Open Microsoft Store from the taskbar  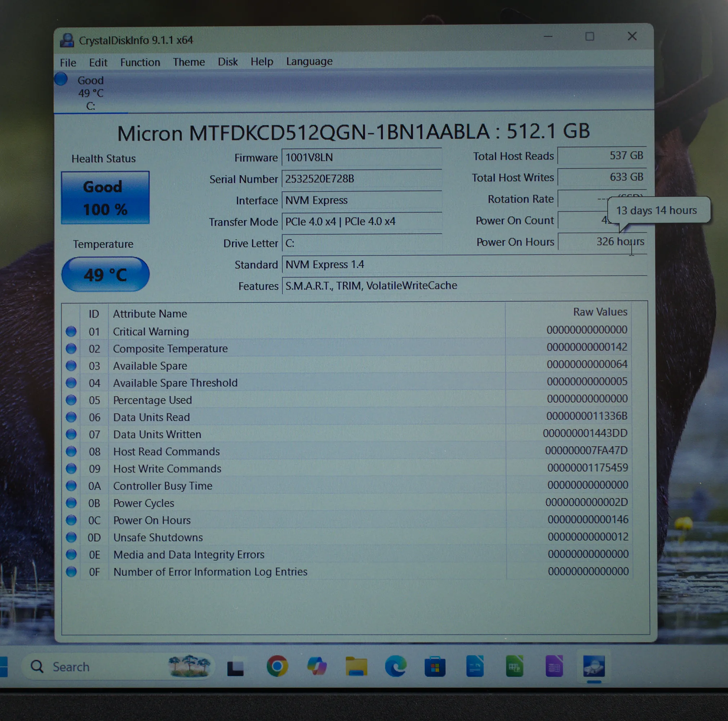tap(435, 667)
